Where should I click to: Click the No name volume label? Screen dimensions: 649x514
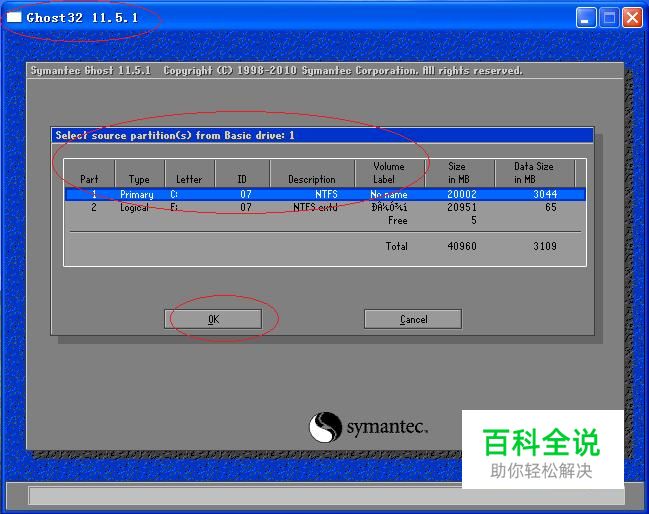click(389, 194)
